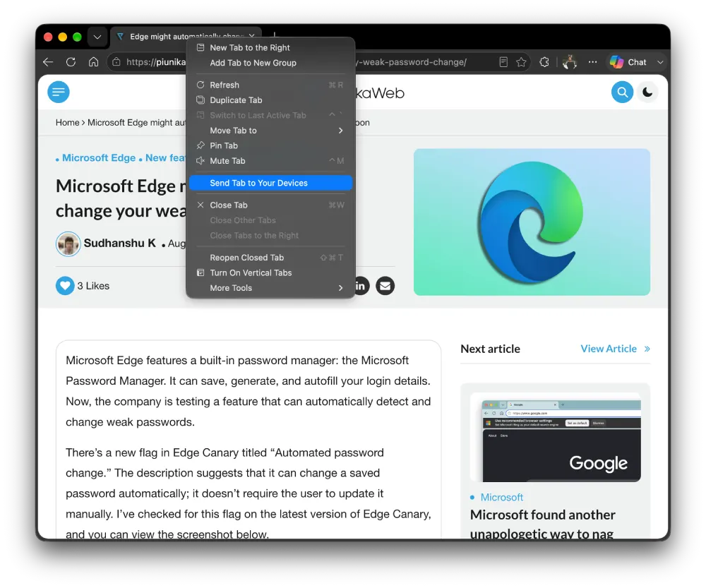Select New Tab to the Right

270,48
